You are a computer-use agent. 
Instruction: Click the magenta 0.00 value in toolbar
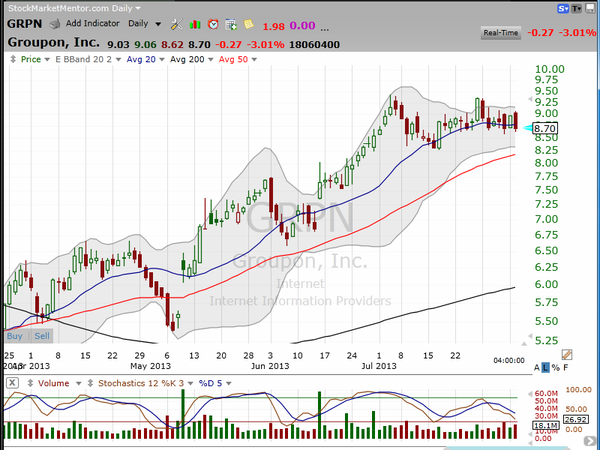302,26
